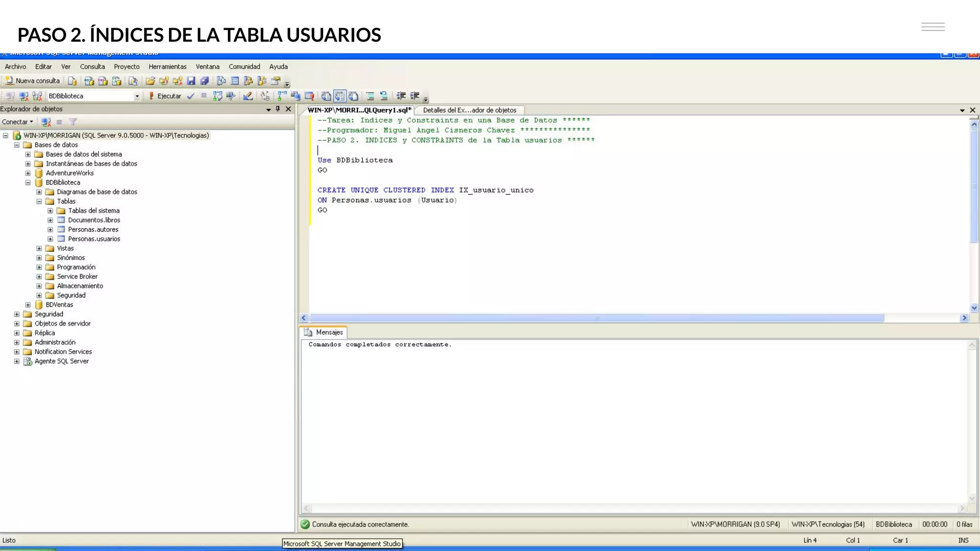Click the Nueva consulta button

pyautogui.click(x=33, y=81)
